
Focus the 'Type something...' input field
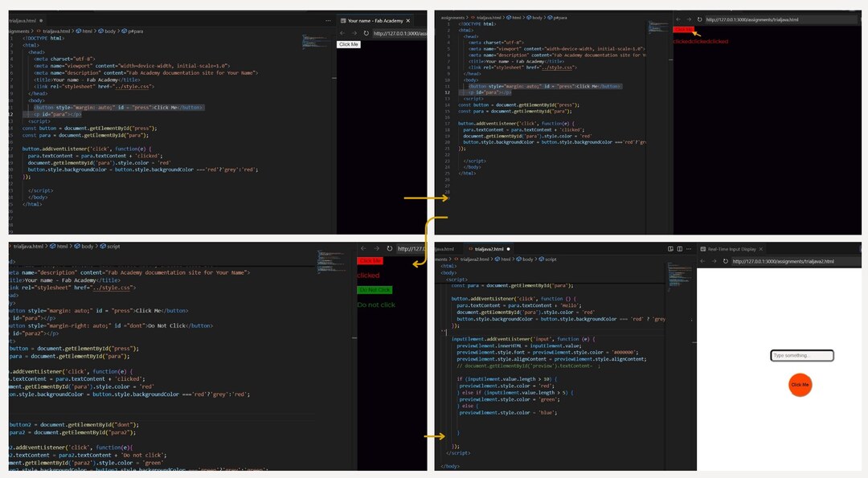click(x=802, y=356)
